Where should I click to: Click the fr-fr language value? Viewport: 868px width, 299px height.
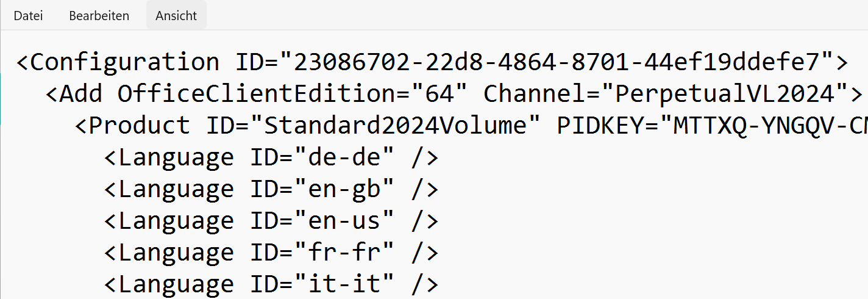click(x=345, y=253)
